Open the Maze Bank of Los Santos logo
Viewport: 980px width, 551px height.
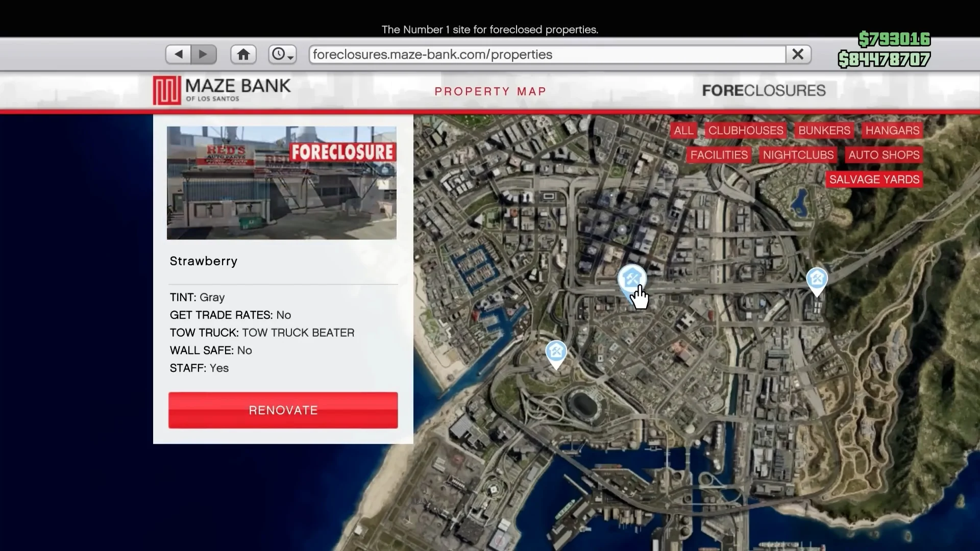[x=222, y=90]
